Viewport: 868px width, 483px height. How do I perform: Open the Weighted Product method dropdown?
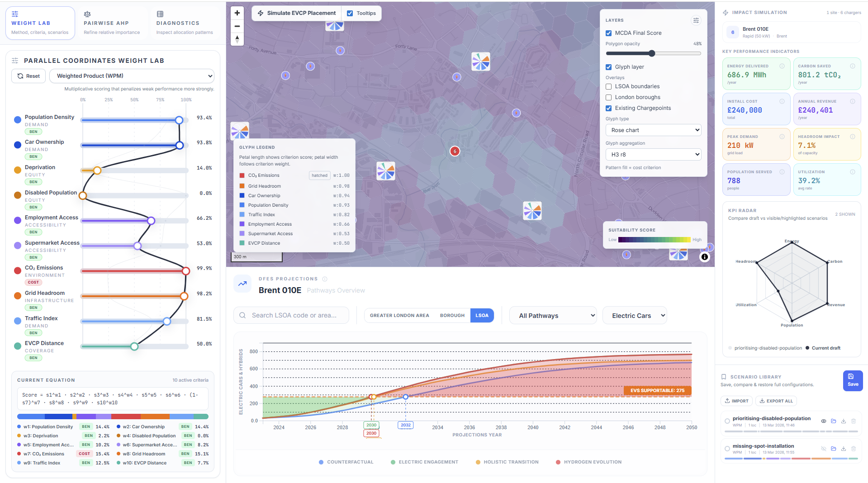132,76
